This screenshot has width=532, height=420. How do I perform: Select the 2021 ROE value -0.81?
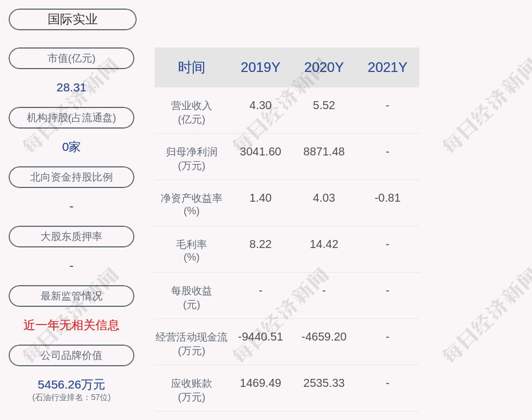tap(387, 198)
